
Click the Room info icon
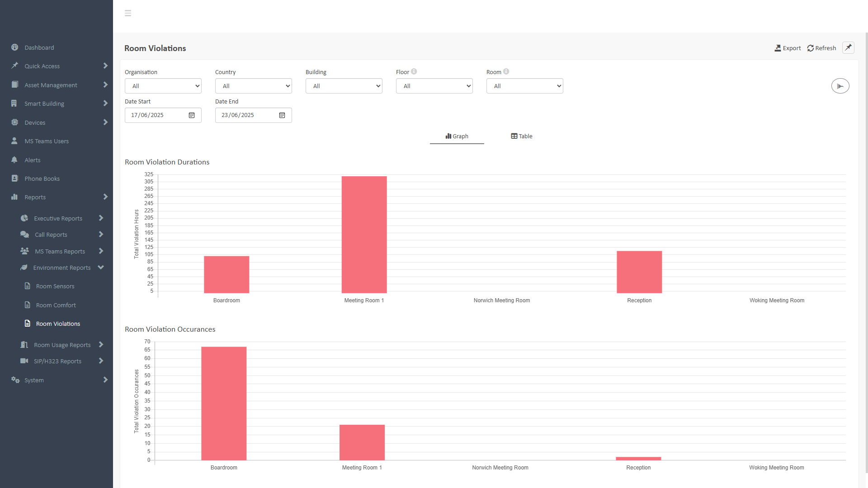coord(506,71)
